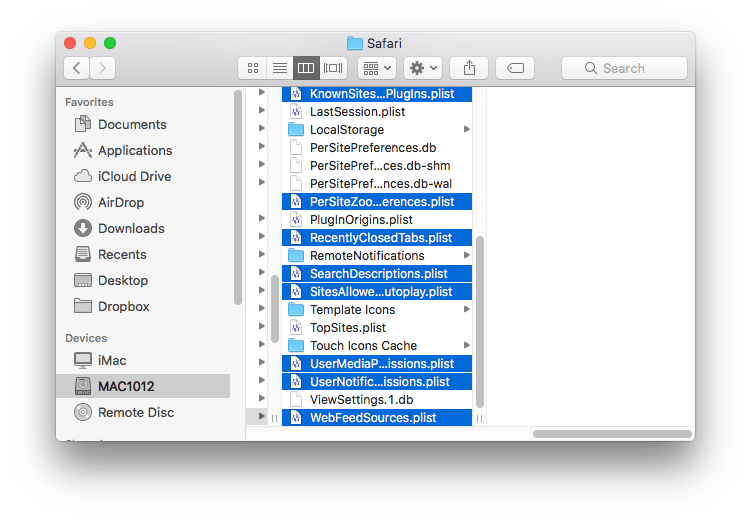Select SearchDescriptions.plist file
Viewport: 751px width, 521px height.
[377, 273]
